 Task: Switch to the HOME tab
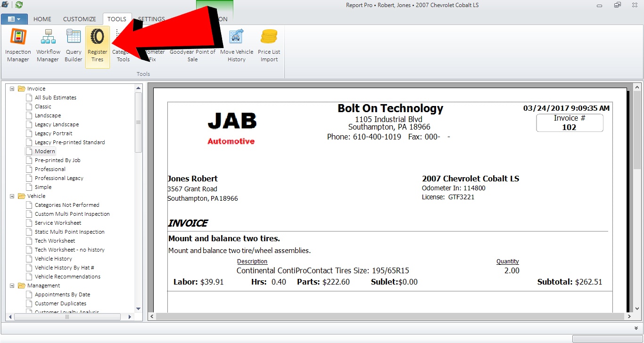42,19
